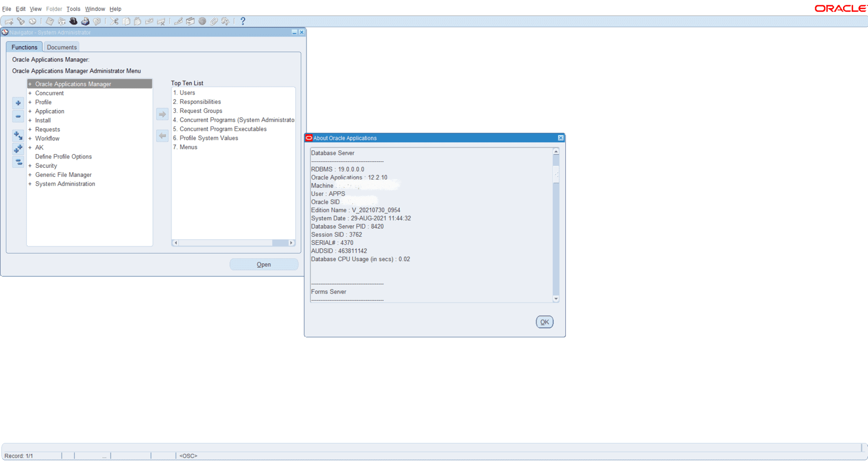Click the Top Ten List scroll left arrow
Viewport: 868px width, 462px height.
click(176, 243)
